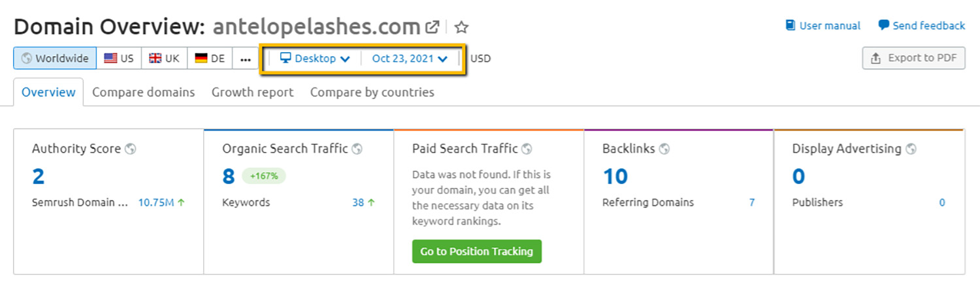Click globe icon next to Backlinks
Image resolution: width=980 pixels, height=287 pixels.
pyautogui.click(x=664, y=149)
